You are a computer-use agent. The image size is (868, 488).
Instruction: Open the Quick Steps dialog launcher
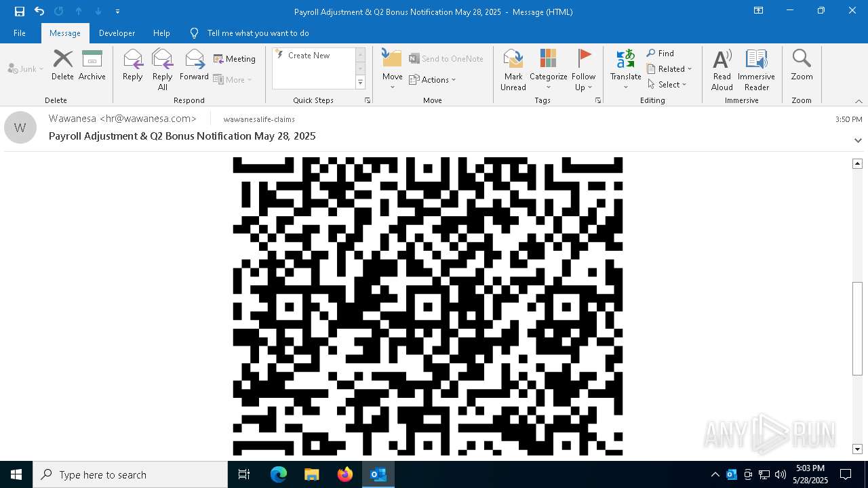[x=368, y=100]
